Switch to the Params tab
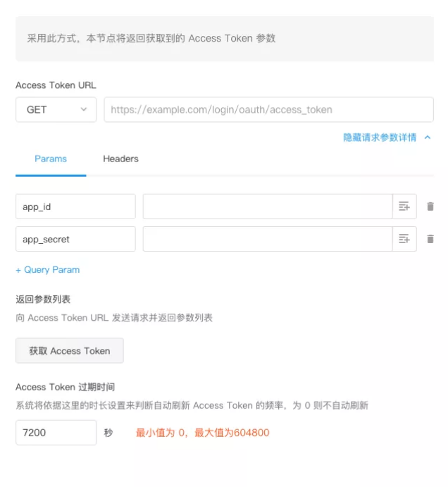Viewport: 448px width, 487px height. coord(51,159)
